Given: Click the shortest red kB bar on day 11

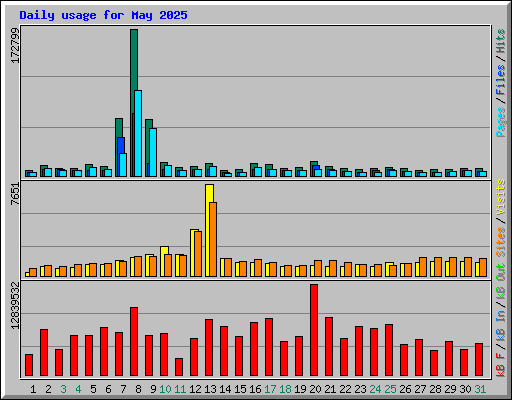Looking at the screenshot, I should [179, 367].
